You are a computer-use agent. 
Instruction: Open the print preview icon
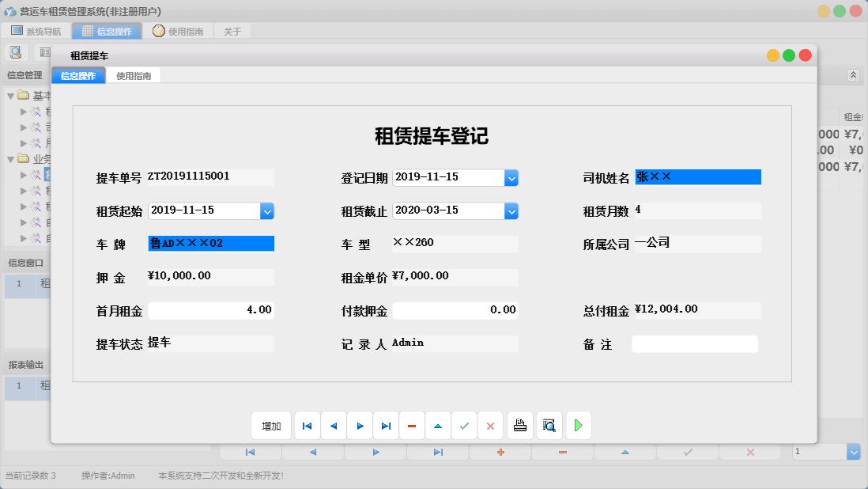(549, 425)
